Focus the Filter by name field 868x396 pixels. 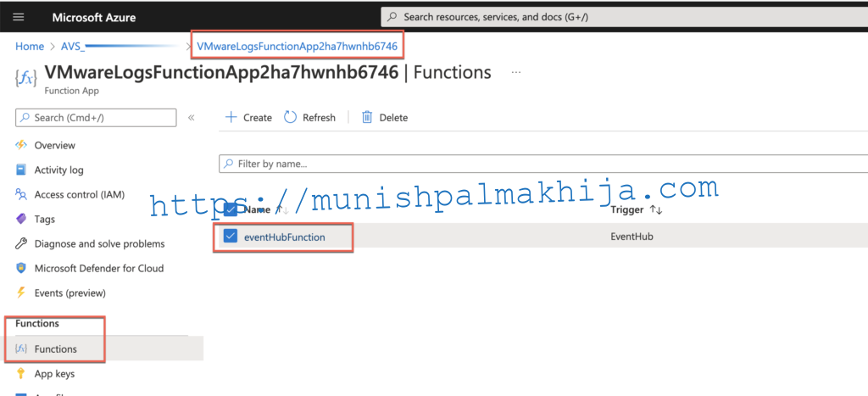543,164
